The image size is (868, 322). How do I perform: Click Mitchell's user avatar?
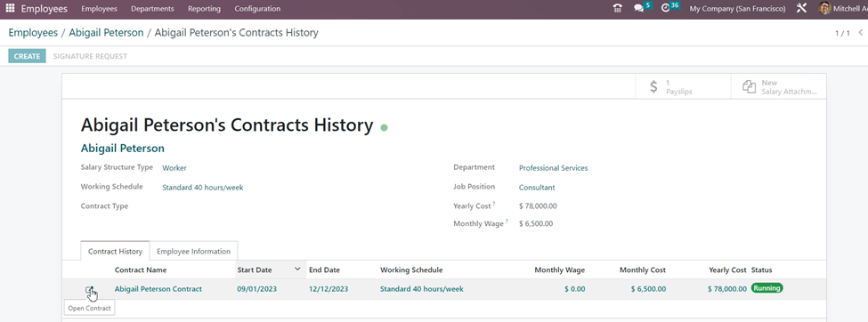(x=824, y=9)
